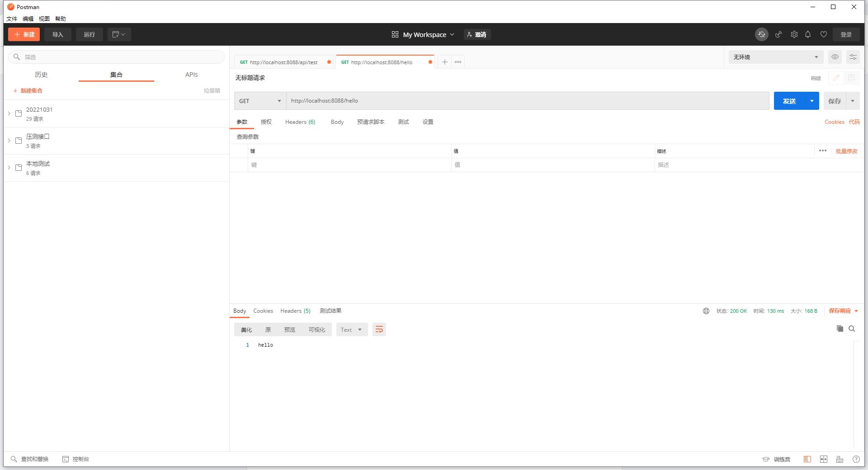Viewport: 868px width, 470px height.
Task: Open the notifications bell
Action: tap(808, 34)
